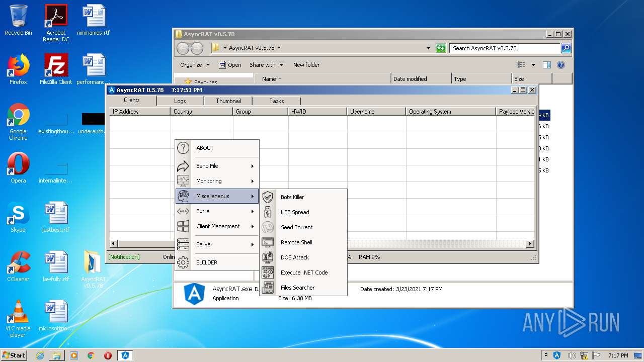Click the Execute .NET Code icon
Image resolution: width=644 pixels, height=362 pixels.
click(x=268, y=273)
